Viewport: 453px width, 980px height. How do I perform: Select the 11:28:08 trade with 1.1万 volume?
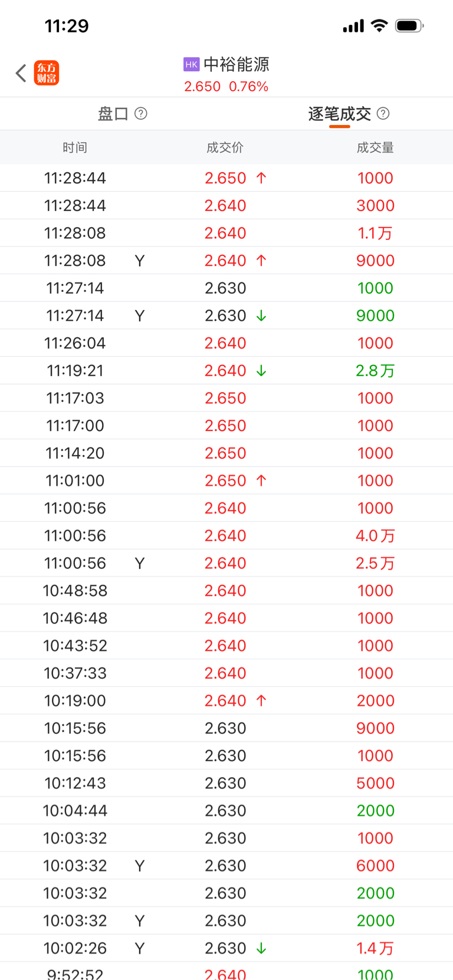click(226, 234)
